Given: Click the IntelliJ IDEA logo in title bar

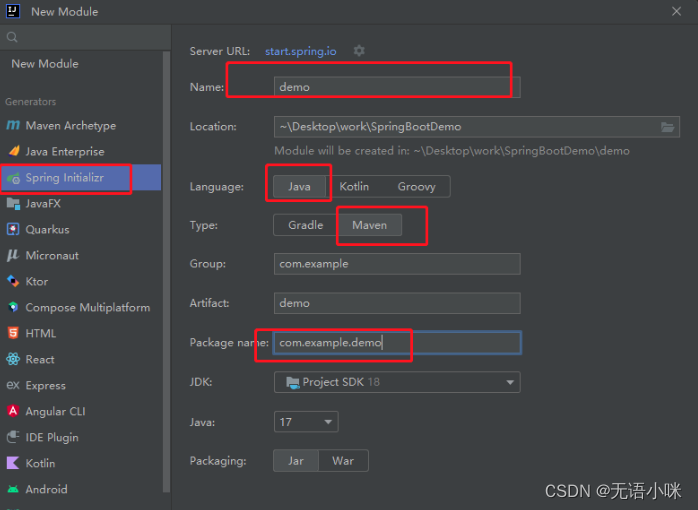Looking at the screenshot, I should [x=13, y=11].
